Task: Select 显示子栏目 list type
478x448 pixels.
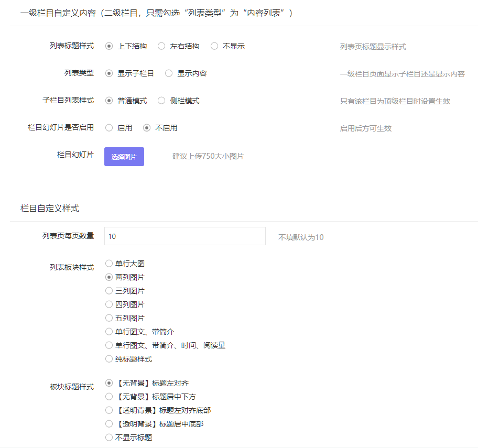Action: [109, 73]
